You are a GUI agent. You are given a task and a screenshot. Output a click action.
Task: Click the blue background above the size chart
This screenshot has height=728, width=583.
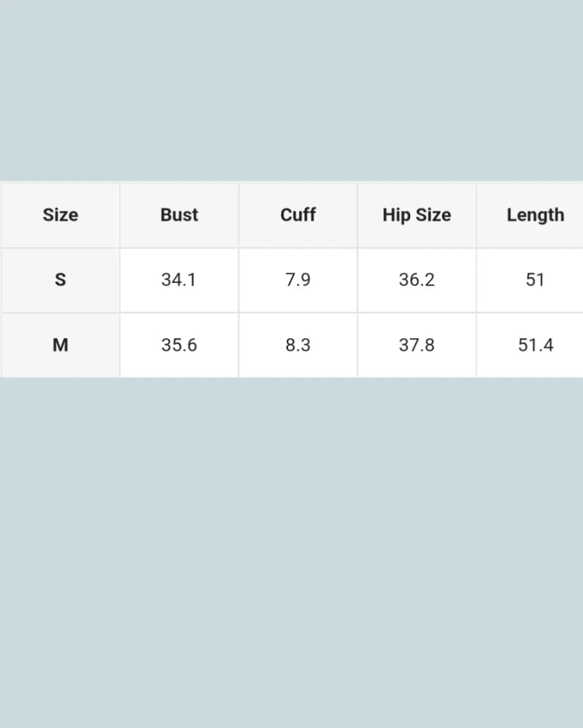tap(291, 90)
